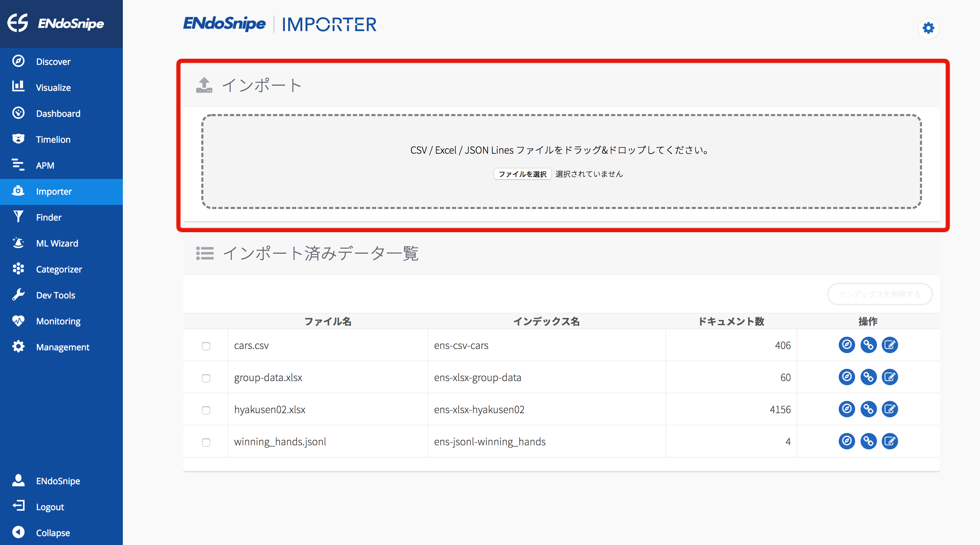The image size is (980, 545).
Task: Click link icon for group-data.xlsx row
Action: click(868, 377)
